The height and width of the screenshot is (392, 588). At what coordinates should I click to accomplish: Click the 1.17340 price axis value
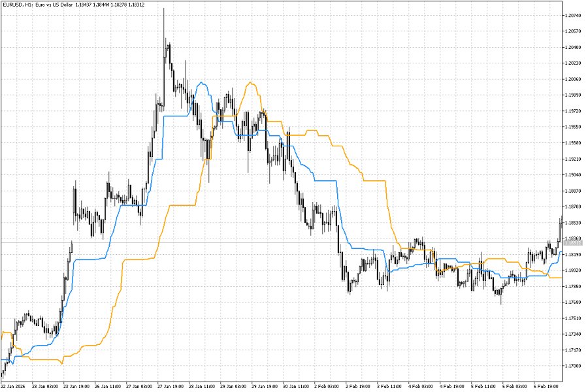coord(572,335)
